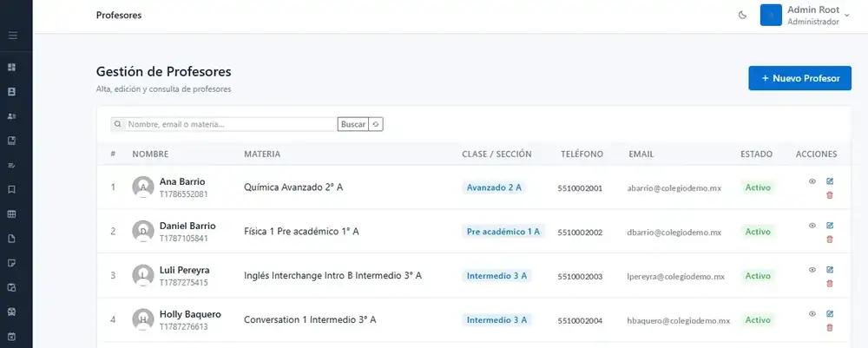
Task: Click email lpereyra@colegiodemo.mx
Action: (676, 277)
